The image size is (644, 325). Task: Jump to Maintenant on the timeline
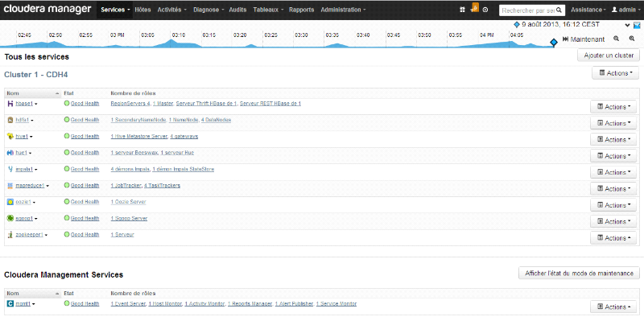tap(584, 39)
